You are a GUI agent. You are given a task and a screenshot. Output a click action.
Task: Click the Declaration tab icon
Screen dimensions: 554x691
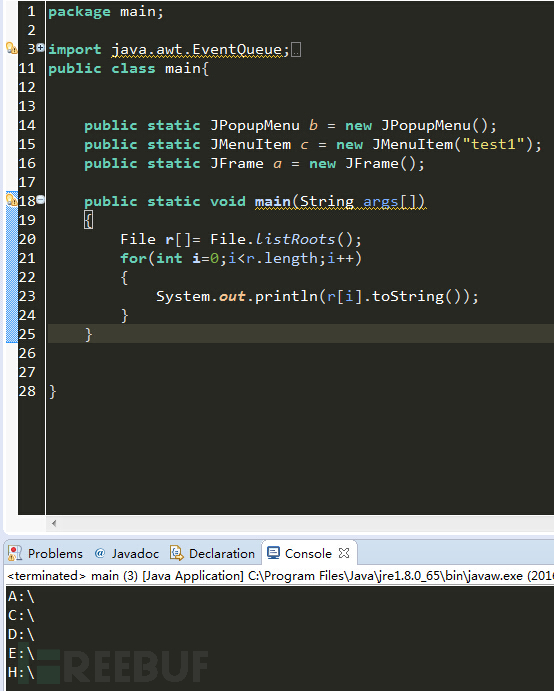[x=176, y=553]
